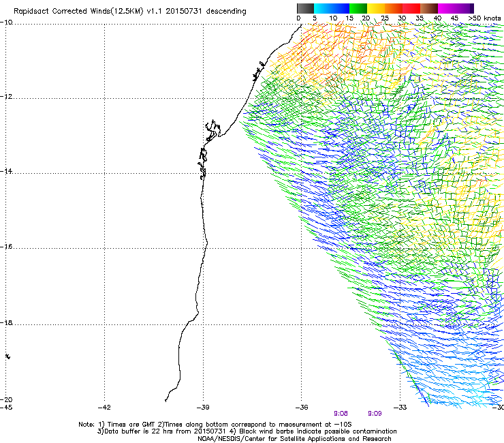Click the '-36' longitude axis label
The height and width of the screenshot is (443, 504).
coord(302,408)
